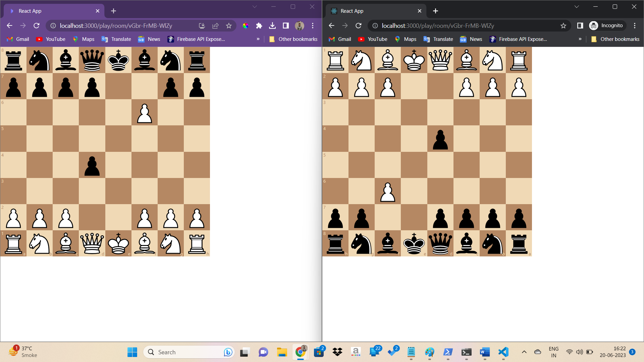The height and width of the screenshot is (362, 644).
Task: Toggle side panel in the right Incognito window
Action: [x=580, y=25]
